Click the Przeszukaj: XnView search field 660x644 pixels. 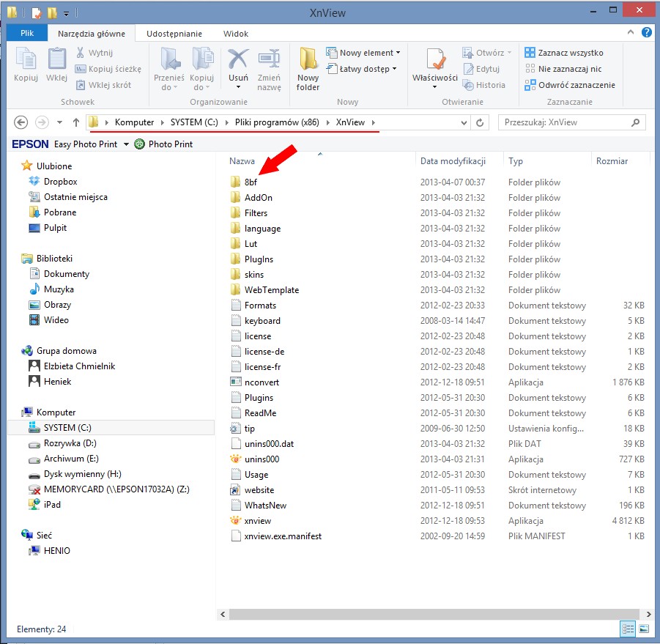570,122
